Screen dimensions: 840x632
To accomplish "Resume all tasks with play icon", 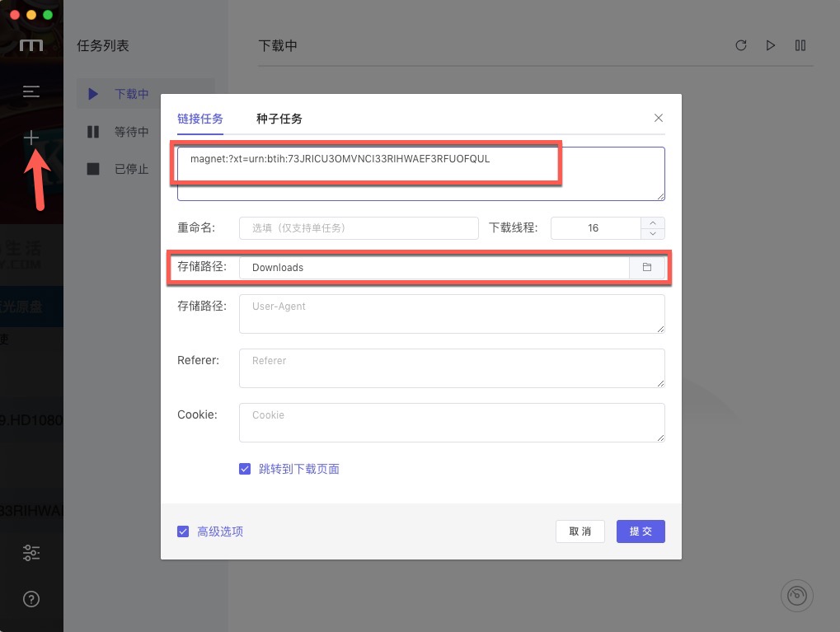I will pos(771,45).
